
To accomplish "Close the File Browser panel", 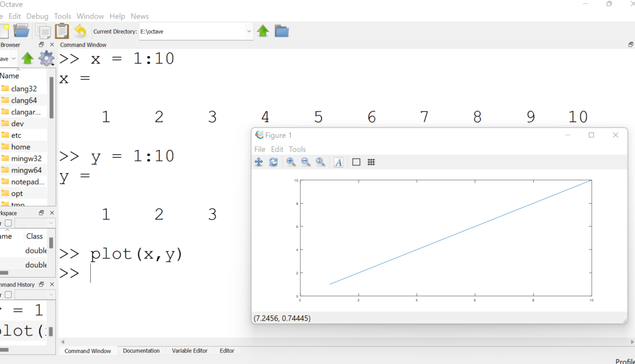I will 52,44.
